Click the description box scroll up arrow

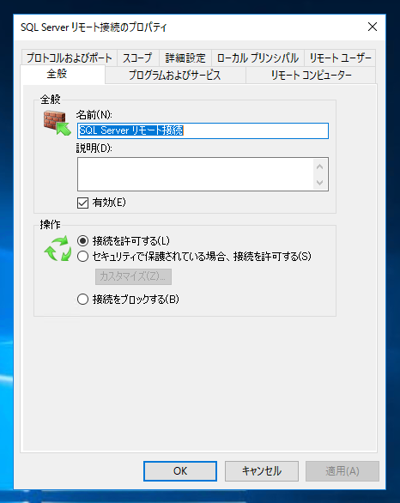tap(320, 166)
